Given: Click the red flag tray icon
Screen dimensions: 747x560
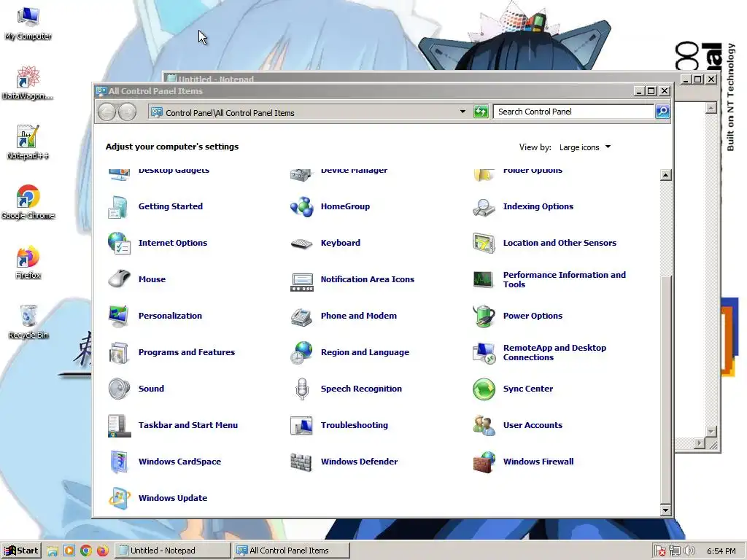Looking at the screenshot, I should 659,551.
